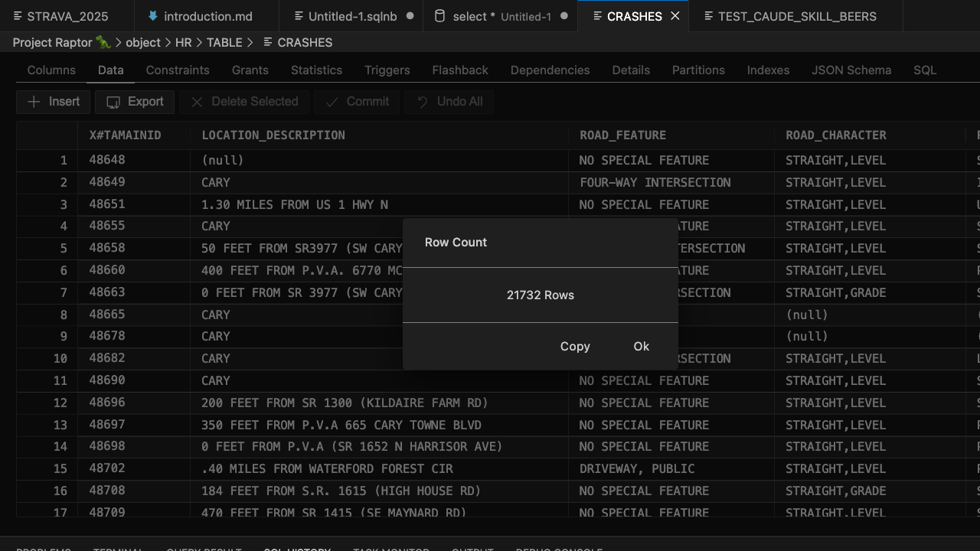Click the database icon on select * tab

[x=439, y=16]
